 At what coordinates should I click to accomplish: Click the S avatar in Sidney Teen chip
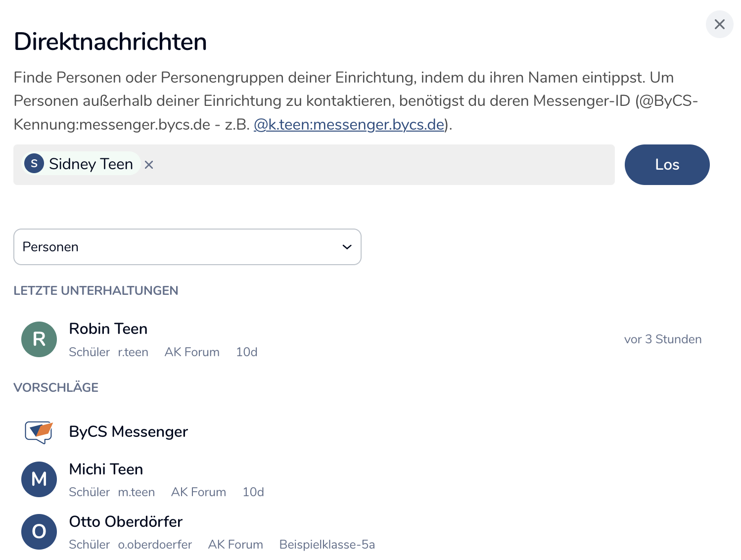click(x=34, y=164)
